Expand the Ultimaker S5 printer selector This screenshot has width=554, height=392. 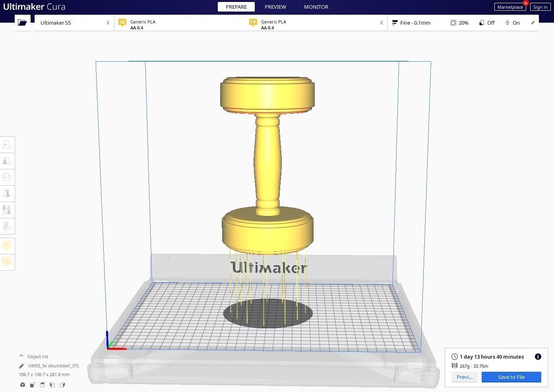tap(74, 23)
